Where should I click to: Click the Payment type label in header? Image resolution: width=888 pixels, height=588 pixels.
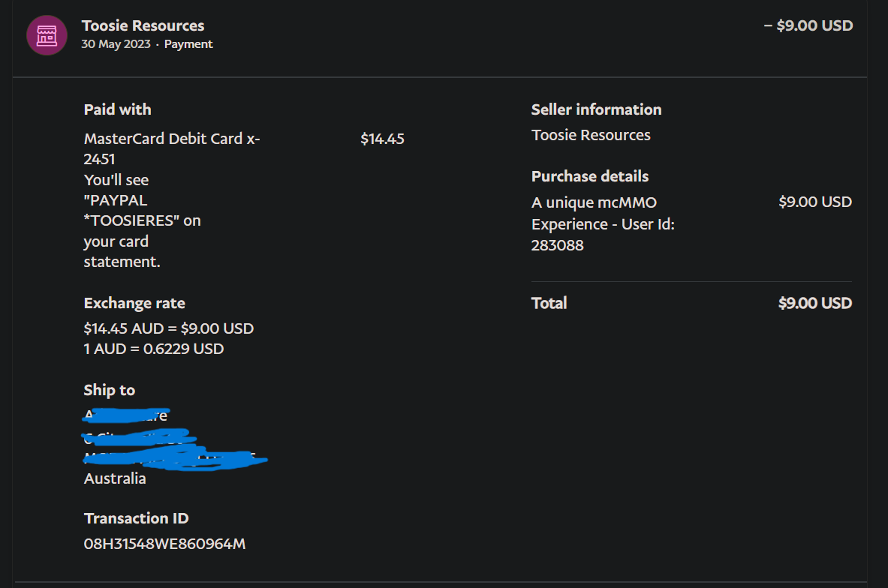[188, 44]
